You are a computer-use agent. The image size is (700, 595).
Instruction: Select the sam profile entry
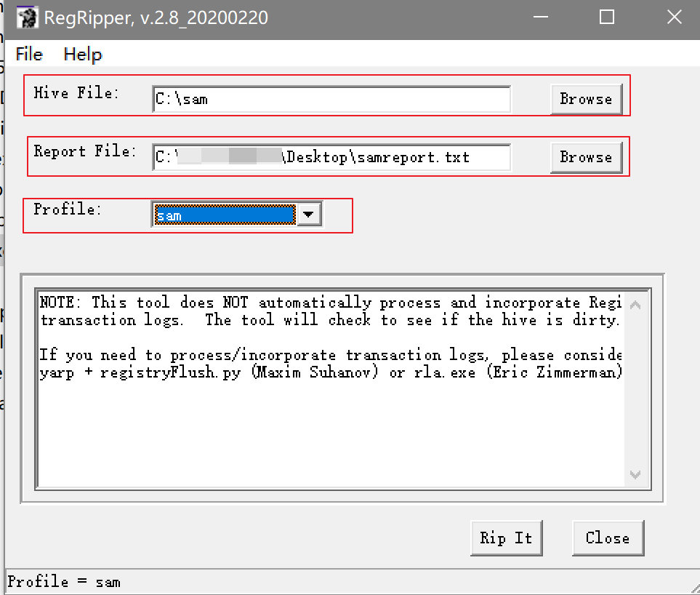point(189,214)
